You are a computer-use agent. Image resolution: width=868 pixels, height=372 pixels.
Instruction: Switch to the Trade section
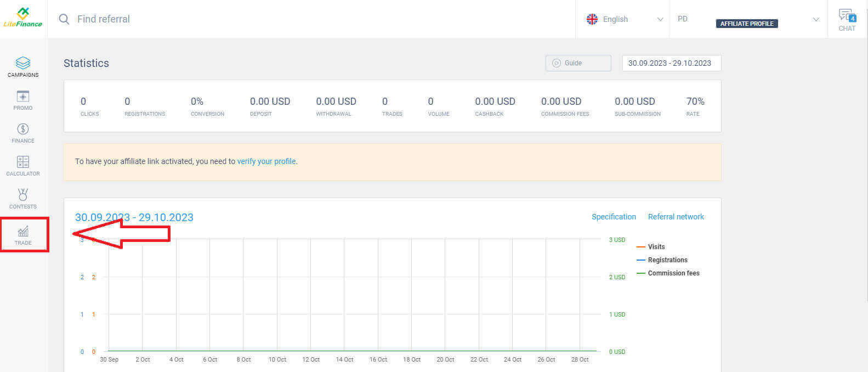pyautogui.click(x=23, y=235)
